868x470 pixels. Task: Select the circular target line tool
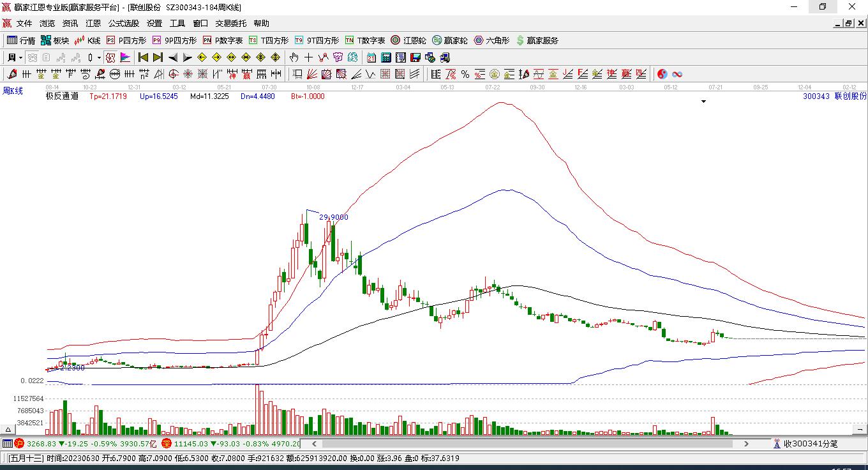coord(174,74)
